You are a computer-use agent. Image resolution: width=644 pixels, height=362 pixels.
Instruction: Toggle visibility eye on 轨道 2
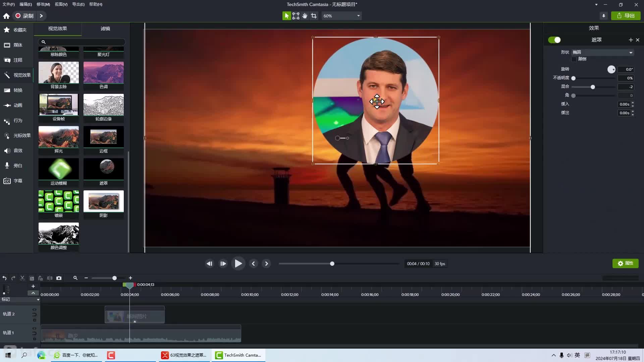pos(34,309)
